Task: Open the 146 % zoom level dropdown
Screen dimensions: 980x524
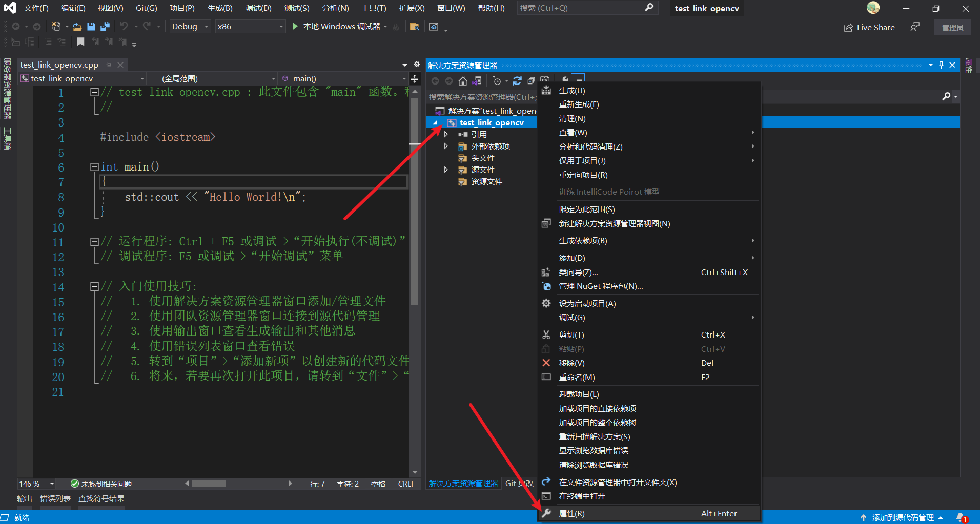Action: (x=36, y=484)
